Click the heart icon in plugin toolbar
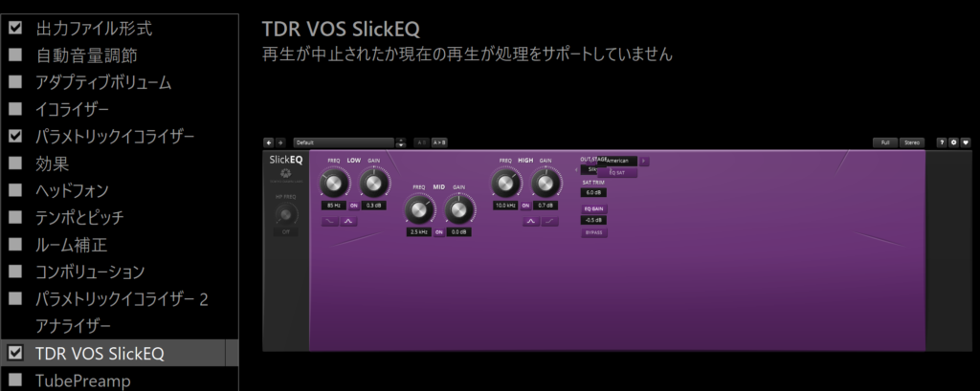This screenshot has width=980, height=391. (x=966, y=142)
